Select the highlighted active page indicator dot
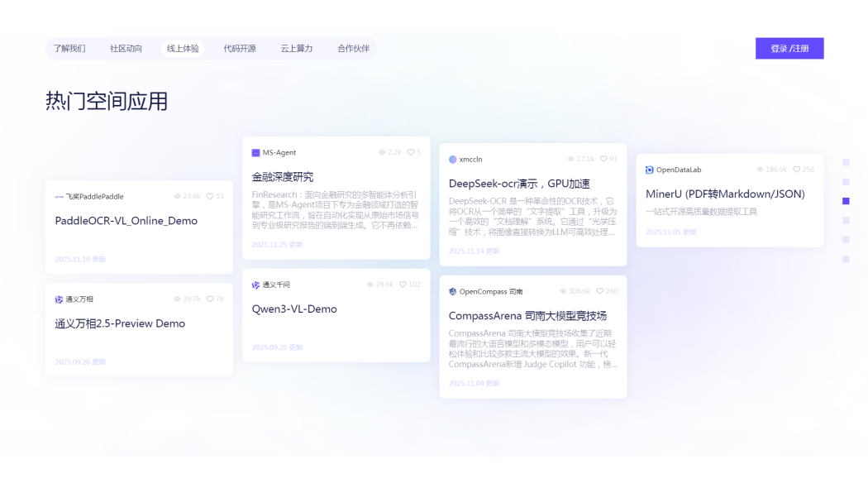 (846, 201)
